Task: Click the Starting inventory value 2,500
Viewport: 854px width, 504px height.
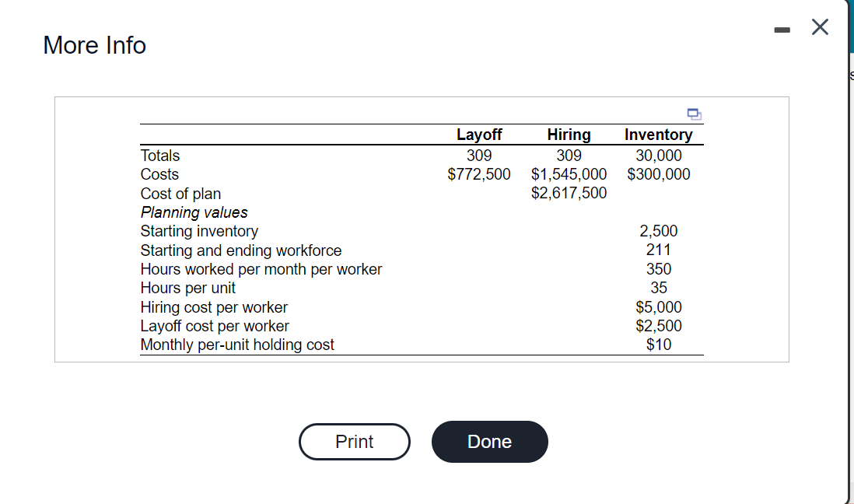Action: click(x=658, y=230)
